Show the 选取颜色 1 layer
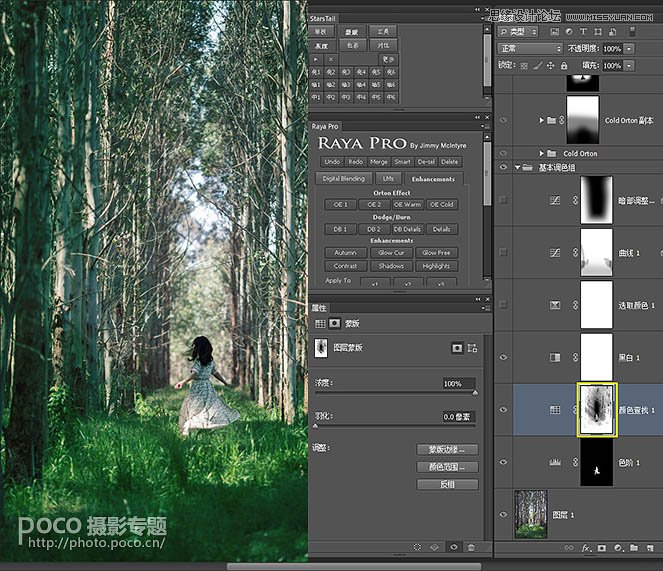Image resolution: width=663 pixels, height=571 pixels. coord(503,305)
